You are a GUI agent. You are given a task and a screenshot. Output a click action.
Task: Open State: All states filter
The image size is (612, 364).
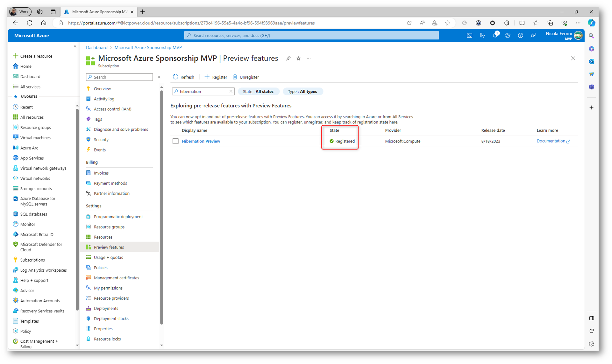pos(258,92)
